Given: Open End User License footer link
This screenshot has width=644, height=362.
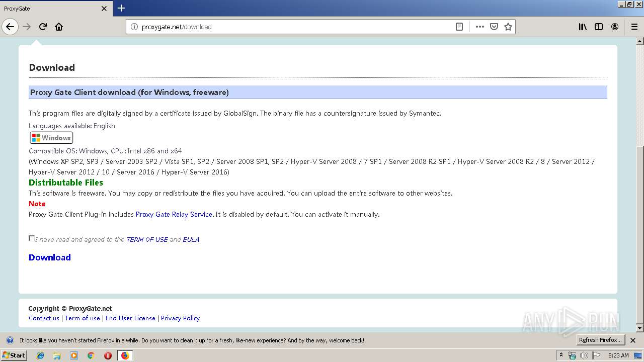Looking at the screenshot, I should click(130, 318).
